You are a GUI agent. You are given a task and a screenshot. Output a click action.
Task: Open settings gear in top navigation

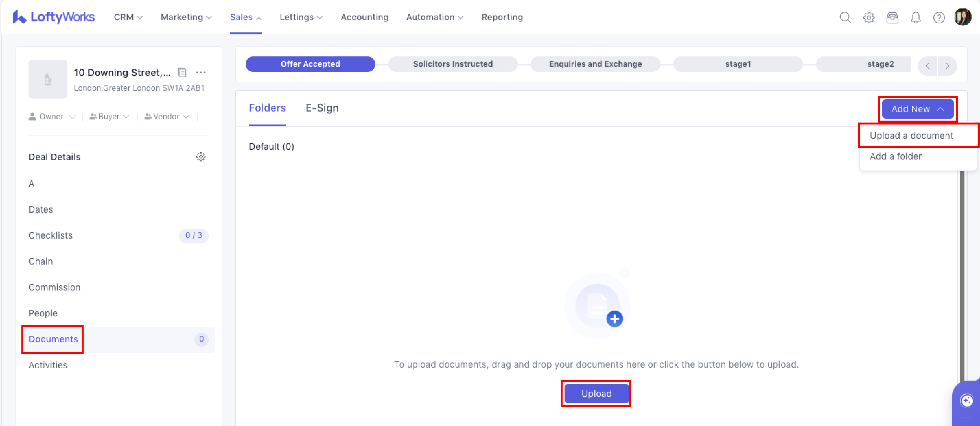(x=869, y=18)
